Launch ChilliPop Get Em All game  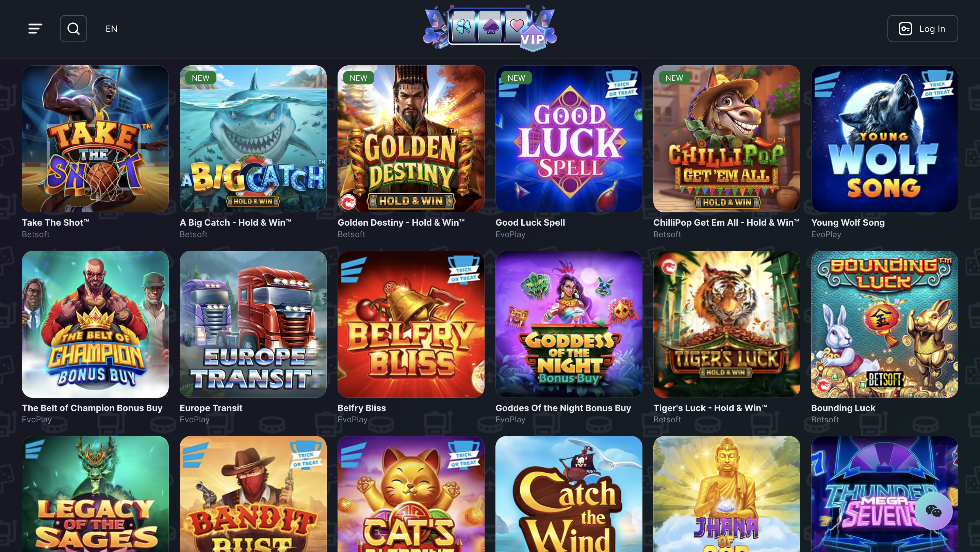click(x=726, y=139)
